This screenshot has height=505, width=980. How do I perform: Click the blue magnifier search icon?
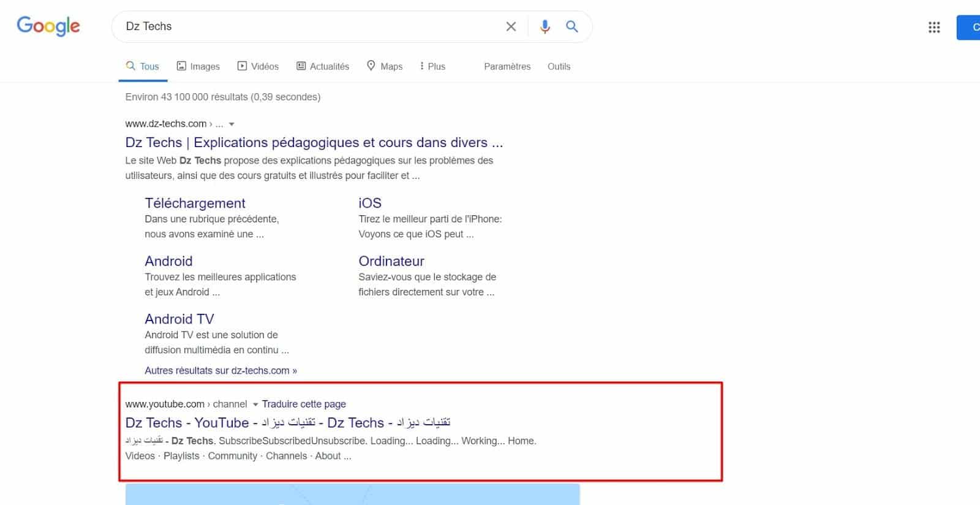pos(572,26)
